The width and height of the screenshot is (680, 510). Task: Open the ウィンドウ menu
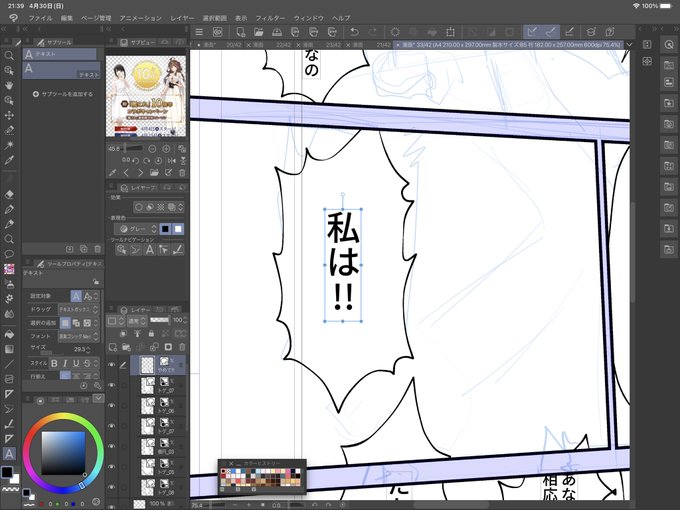[x=309, y=18]
